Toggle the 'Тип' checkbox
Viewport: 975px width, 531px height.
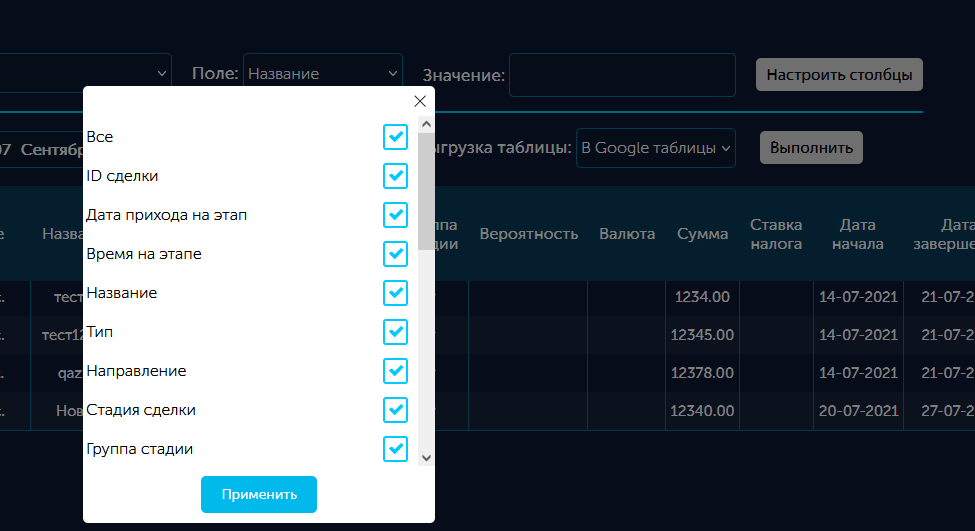click(x=395, y=332)
